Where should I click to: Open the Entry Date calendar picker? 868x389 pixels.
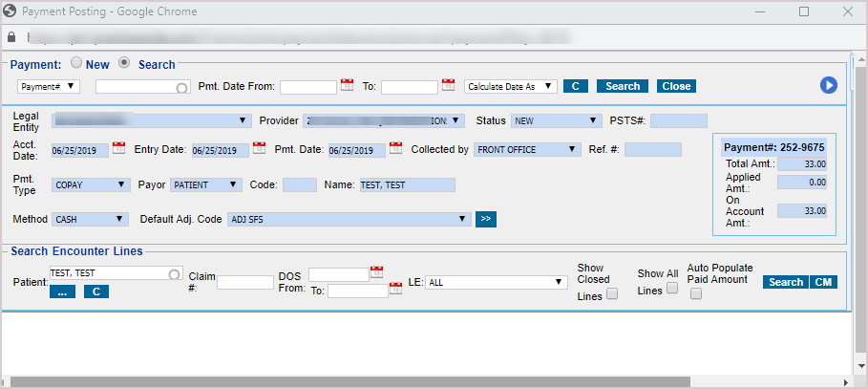coord(259,148)
